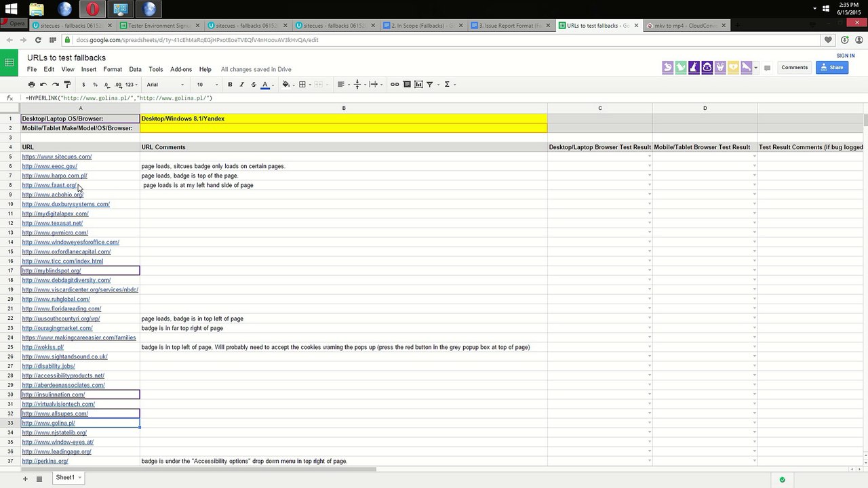Open the http://wokiss.pl/ link
868x488 pixels.
click(x=43, y=347)
